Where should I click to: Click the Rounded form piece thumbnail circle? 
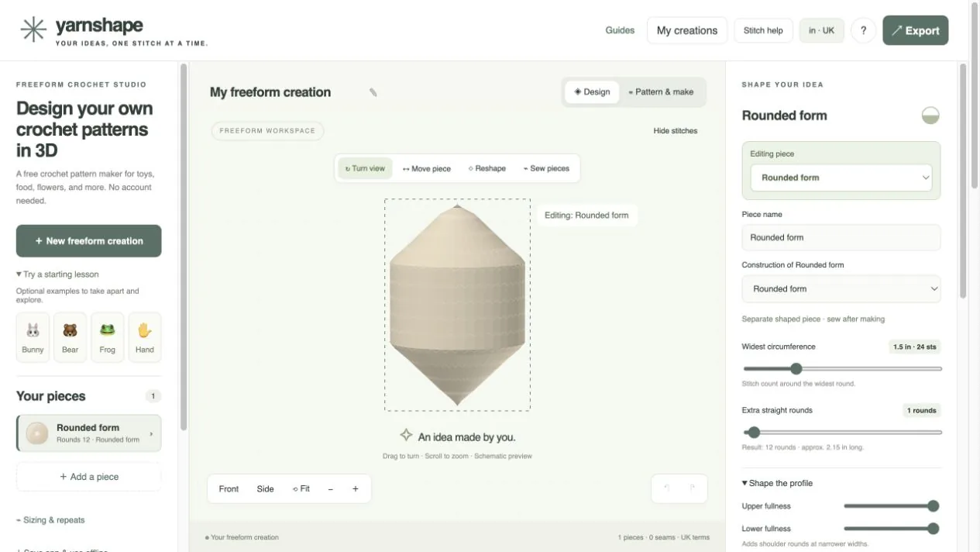click(x=37, y=433)
